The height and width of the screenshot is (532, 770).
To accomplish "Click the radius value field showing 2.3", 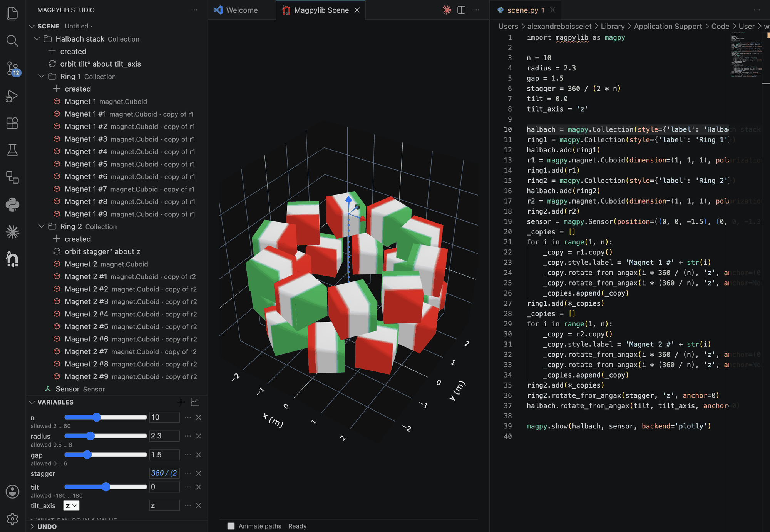I will tap(164, 436).
